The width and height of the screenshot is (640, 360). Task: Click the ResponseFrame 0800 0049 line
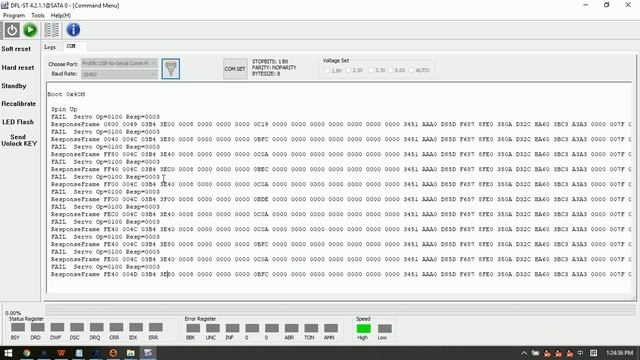[x=341, y=124]
